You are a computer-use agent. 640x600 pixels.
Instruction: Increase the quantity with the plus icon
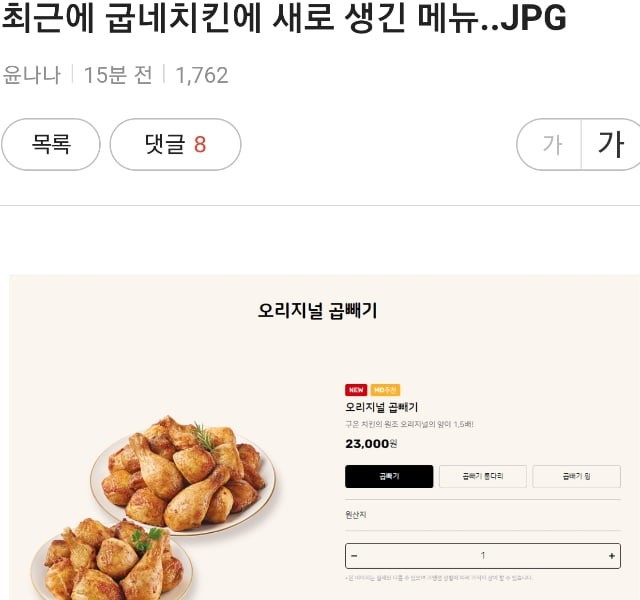tap(611, 556)
